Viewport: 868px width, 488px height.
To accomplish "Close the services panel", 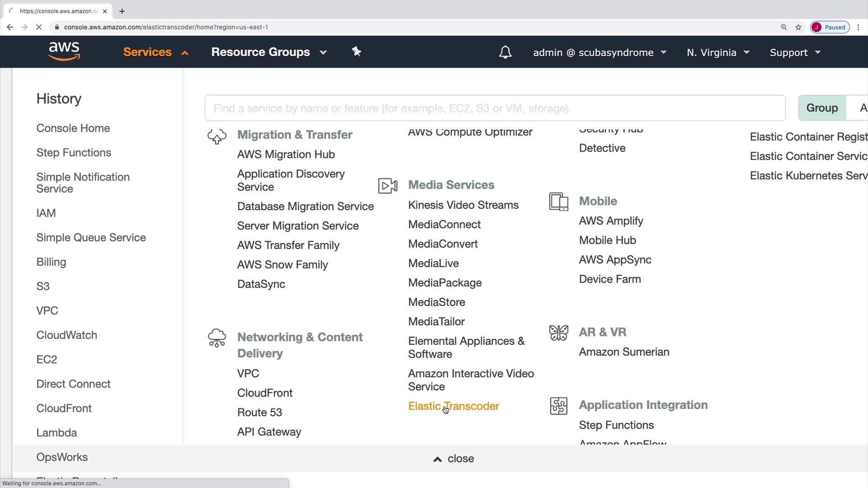I will (454, 459).
